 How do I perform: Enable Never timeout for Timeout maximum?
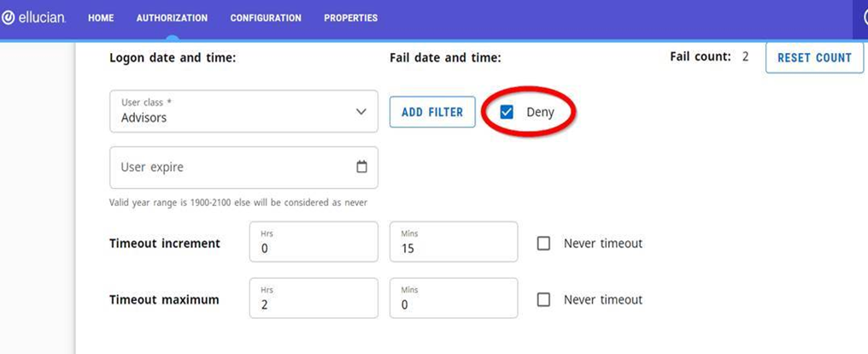pos(544,300)
